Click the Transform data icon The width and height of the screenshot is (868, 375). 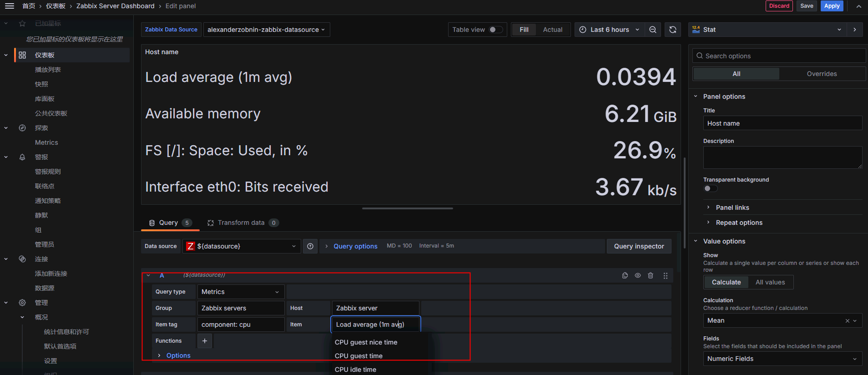[x=211, y=223]
